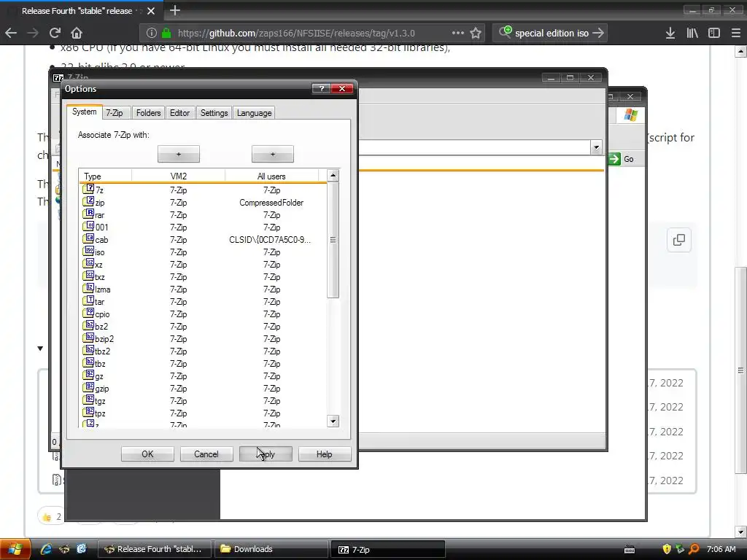Open the Editor tab in Options
The width and height of the screenshot is (747, 560).
179,113
